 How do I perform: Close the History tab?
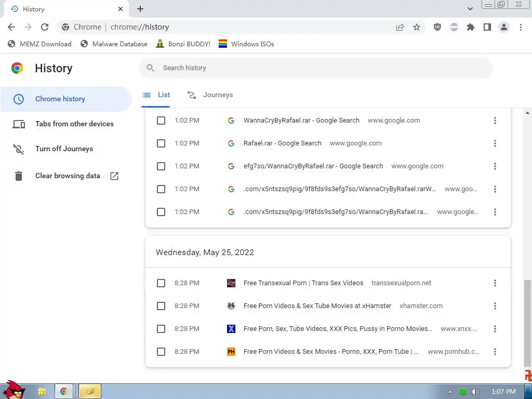point(121,9)
